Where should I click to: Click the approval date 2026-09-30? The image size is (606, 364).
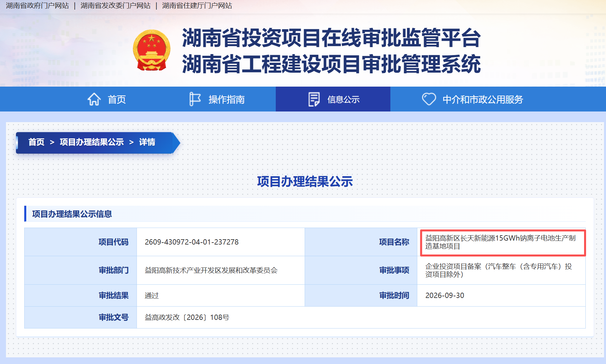445,296
